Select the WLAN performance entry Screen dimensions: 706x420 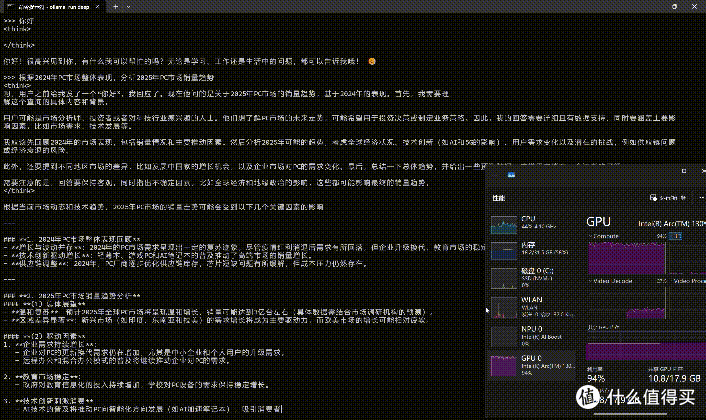point(532,307)
